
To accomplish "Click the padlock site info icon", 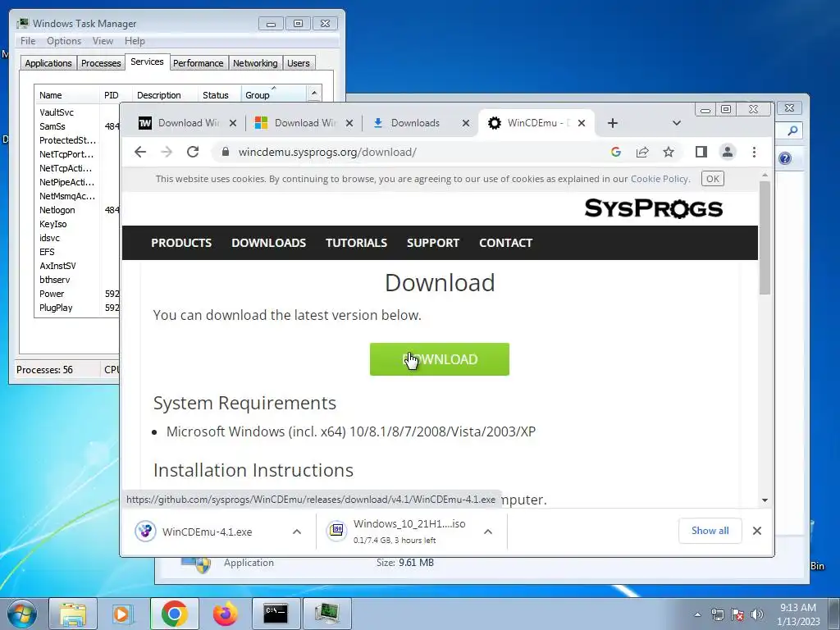I will click(226, 152).
